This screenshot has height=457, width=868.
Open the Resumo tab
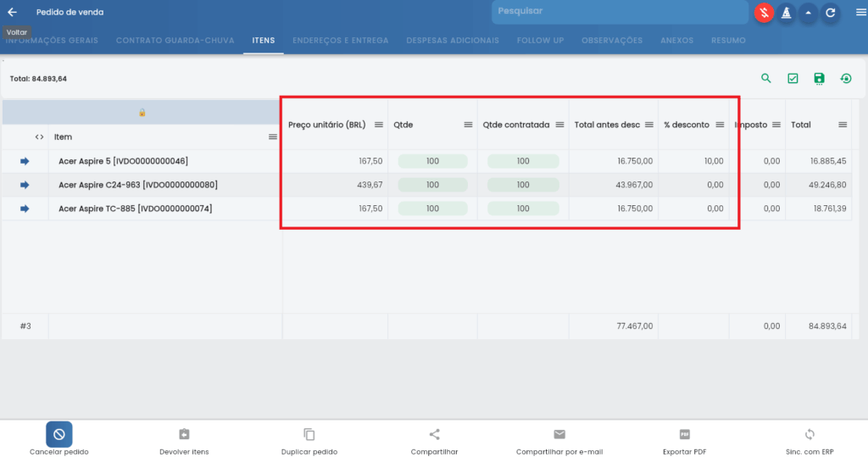click(729, 40)
